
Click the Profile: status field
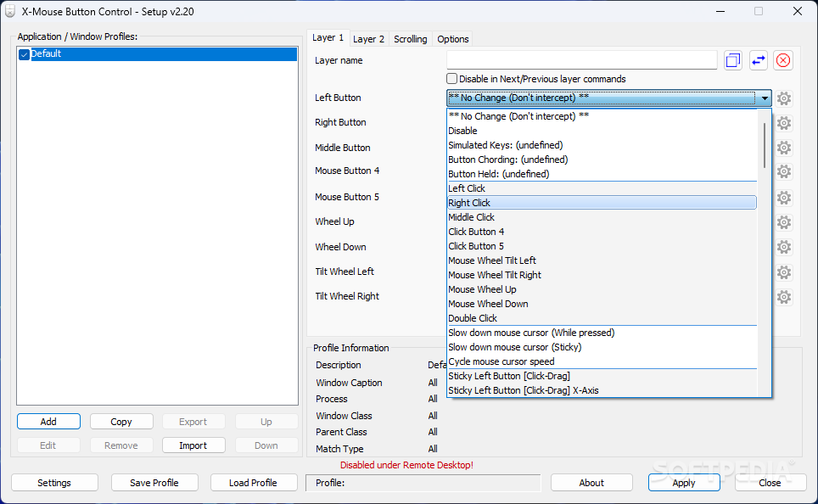point(423,483)
